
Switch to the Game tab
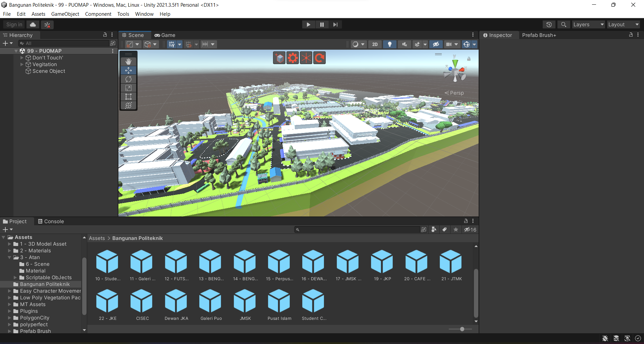click(165, 35)
